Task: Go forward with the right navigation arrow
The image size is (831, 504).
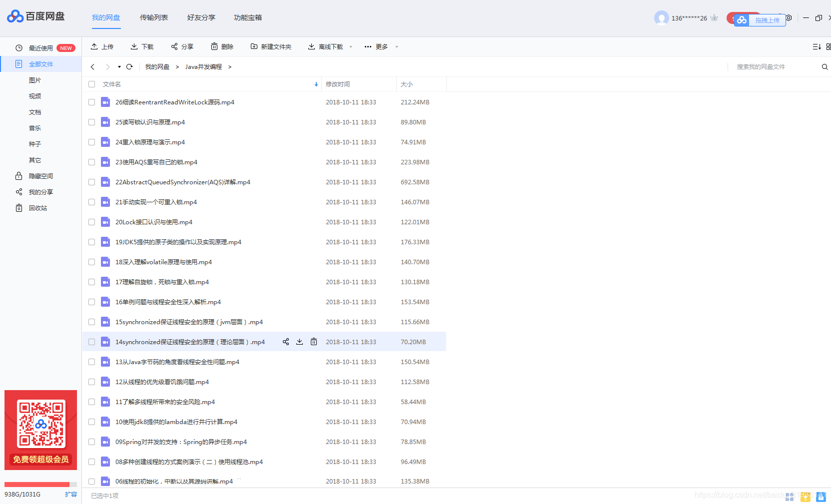Action: coord(107,67)
